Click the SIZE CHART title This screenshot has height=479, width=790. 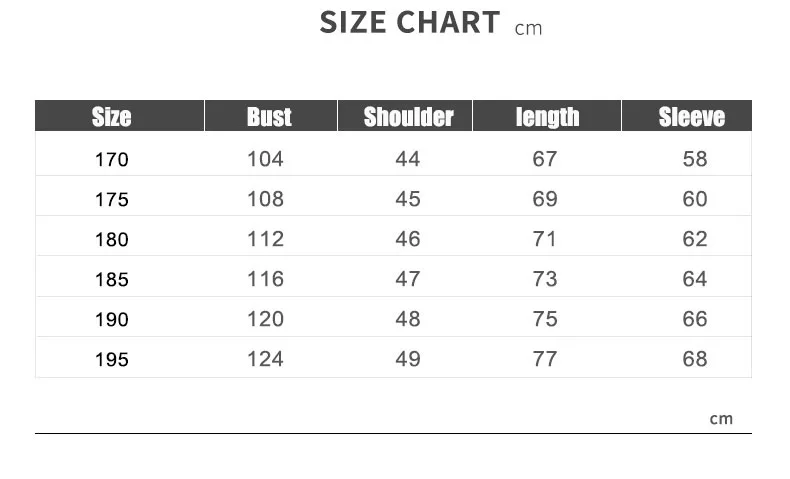[410, 23]
